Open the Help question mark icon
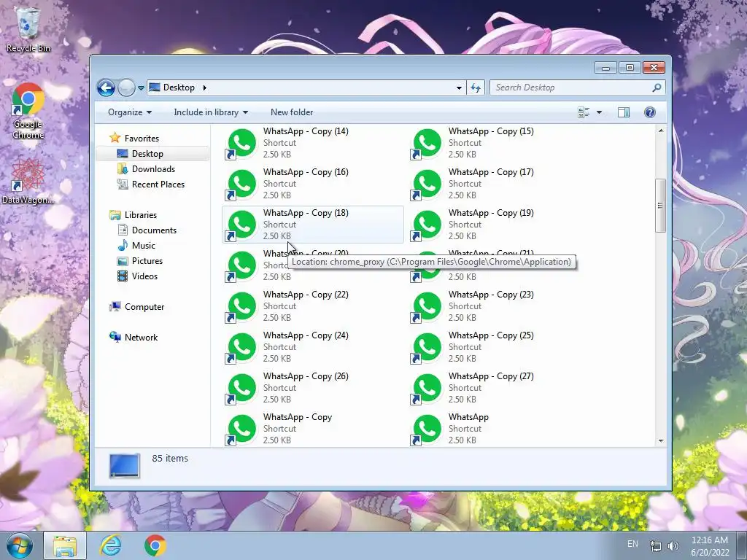Image resolution: width=747 pixels, height=560 pixels. coord(650,112)
